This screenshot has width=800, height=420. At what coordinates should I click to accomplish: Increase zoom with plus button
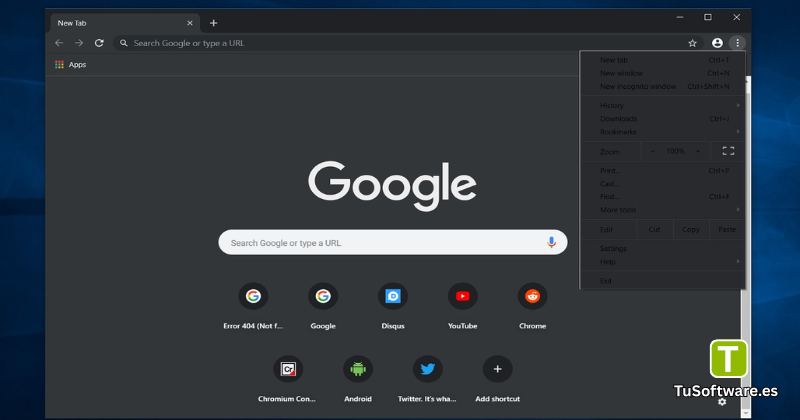coord(698,151)
